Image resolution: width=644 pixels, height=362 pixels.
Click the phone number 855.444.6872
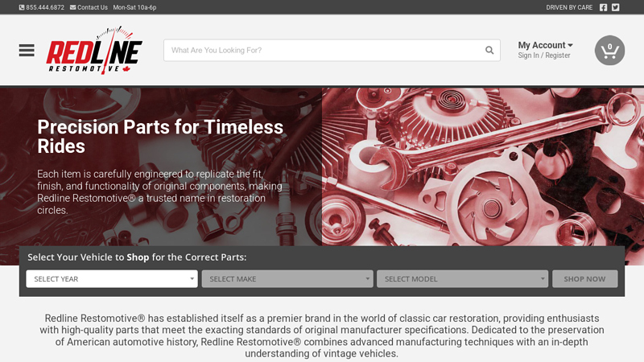tap(42, 7)
